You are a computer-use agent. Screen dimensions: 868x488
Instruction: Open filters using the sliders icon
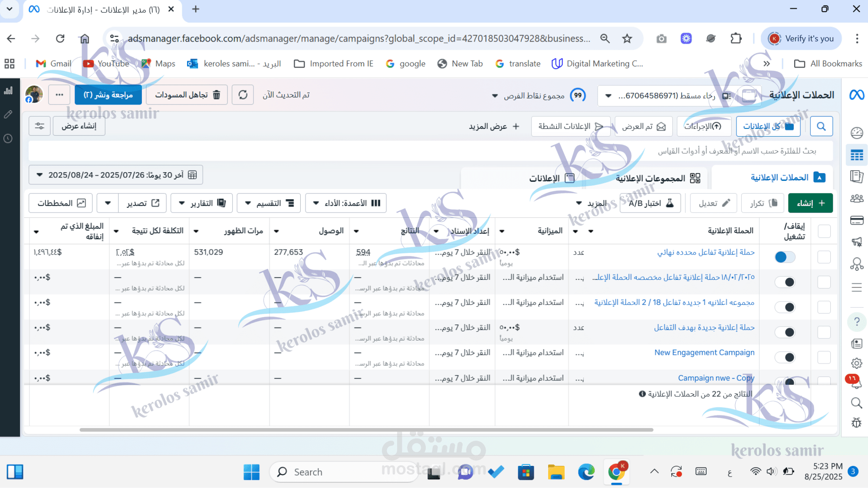click(x=39, y=126)
